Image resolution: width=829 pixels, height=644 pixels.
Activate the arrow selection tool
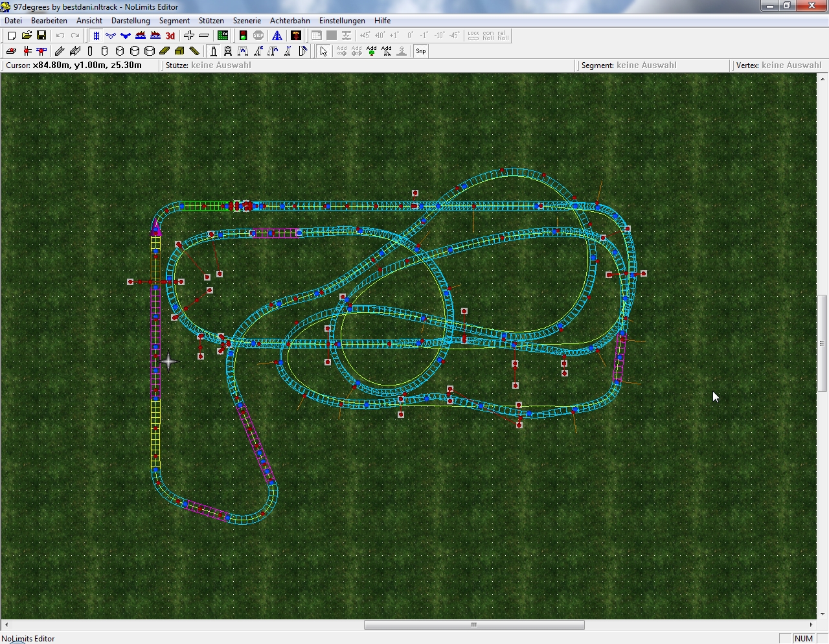click(x=323, y=51)
